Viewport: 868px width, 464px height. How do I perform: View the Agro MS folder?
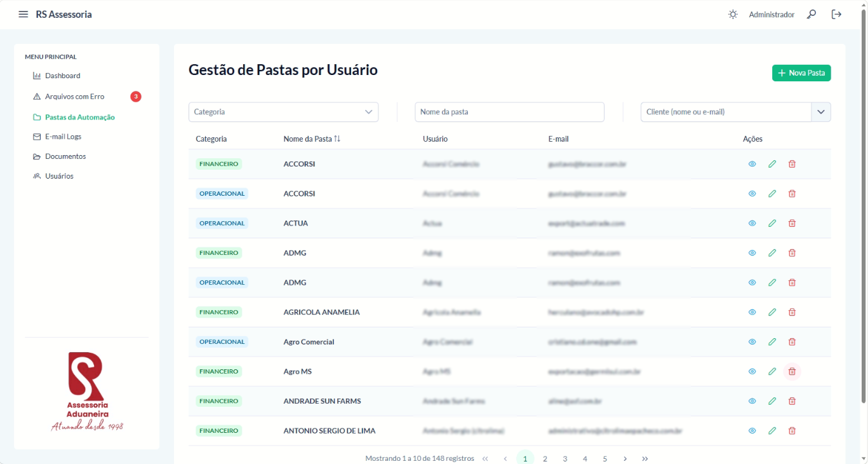[752, 371]
